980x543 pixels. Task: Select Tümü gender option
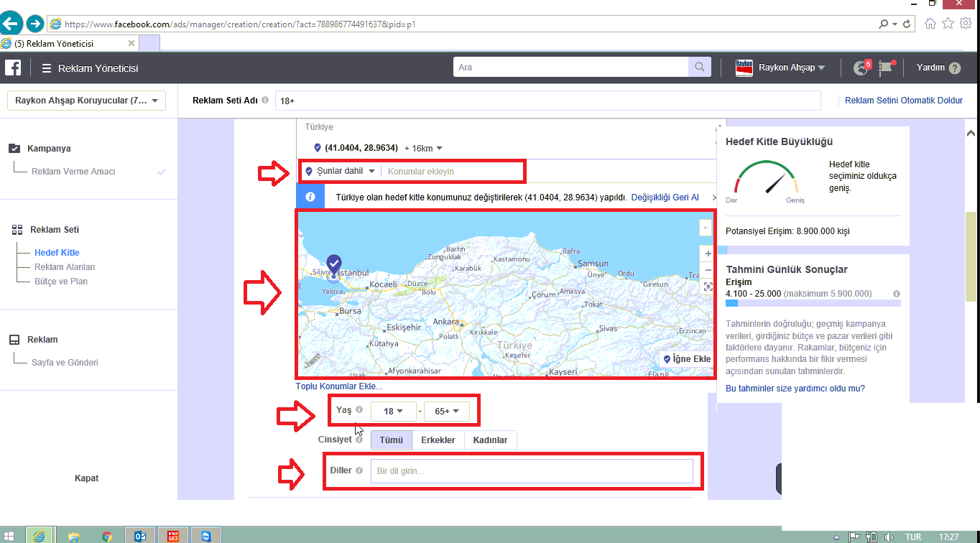392,440
